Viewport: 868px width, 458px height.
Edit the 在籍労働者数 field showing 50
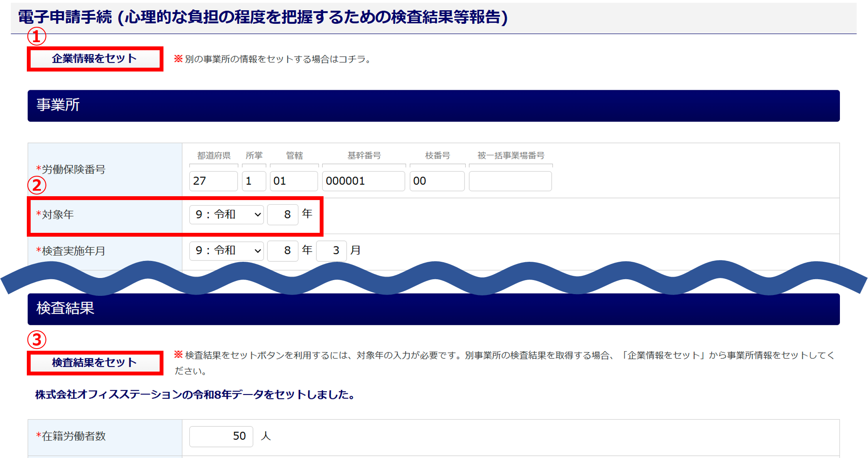pyautogui.click(x=221, y=436)
